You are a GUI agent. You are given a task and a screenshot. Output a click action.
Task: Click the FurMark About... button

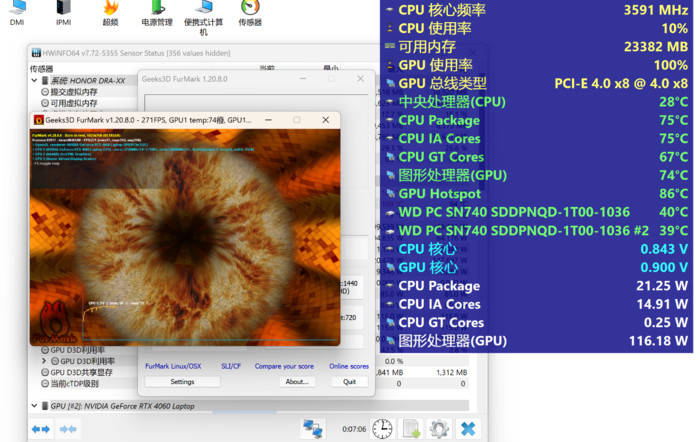(297, 382)
